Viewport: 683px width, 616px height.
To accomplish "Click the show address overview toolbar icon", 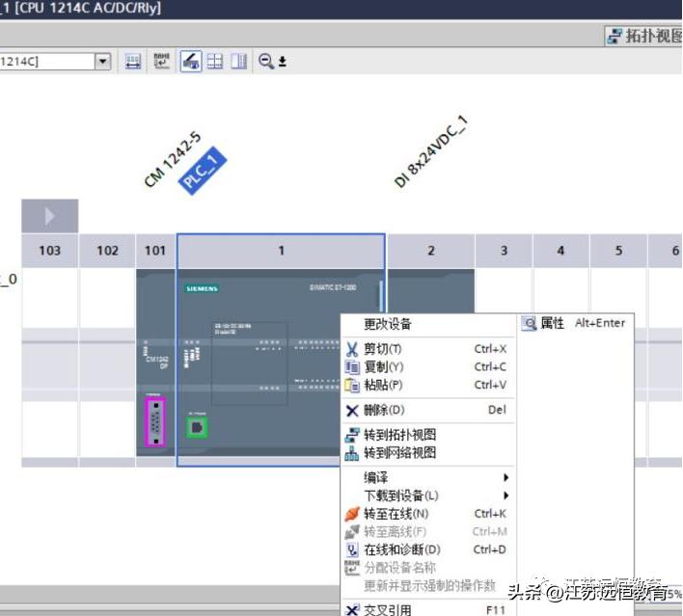I will 133,62.
